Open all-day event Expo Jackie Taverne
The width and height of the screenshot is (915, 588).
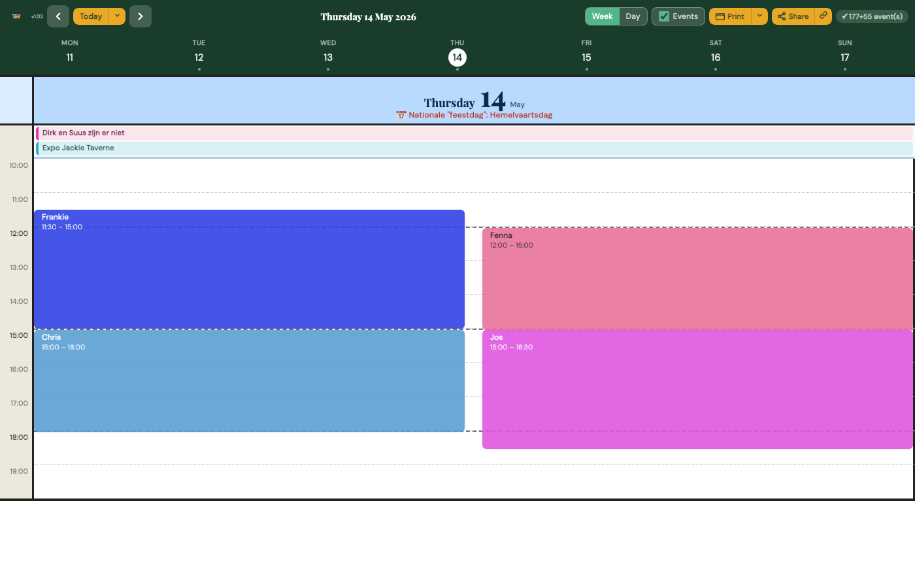coord(474,148)
